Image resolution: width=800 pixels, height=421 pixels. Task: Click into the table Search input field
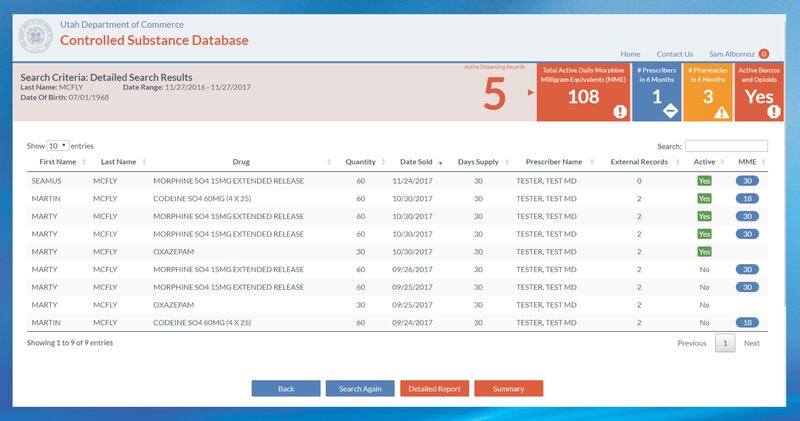[x=726, y=145]
